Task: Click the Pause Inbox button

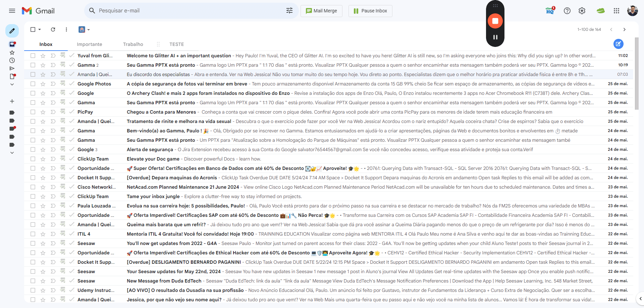Action: tap(370, 11)
